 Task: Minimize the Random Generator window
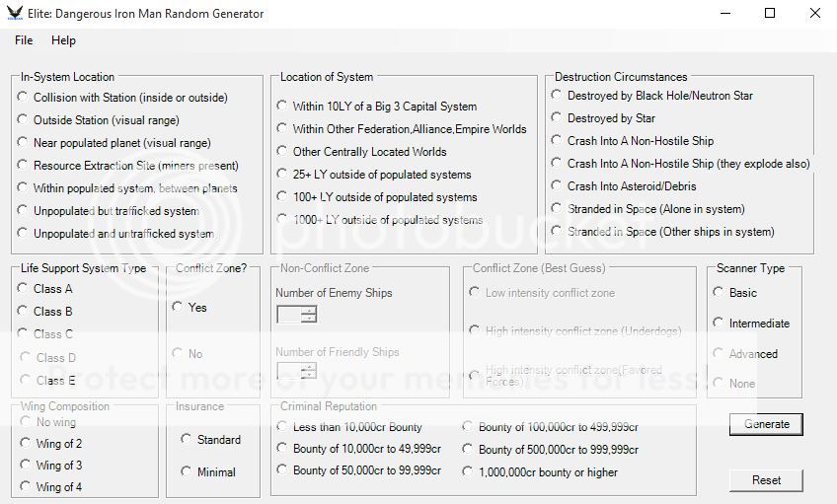724,14
